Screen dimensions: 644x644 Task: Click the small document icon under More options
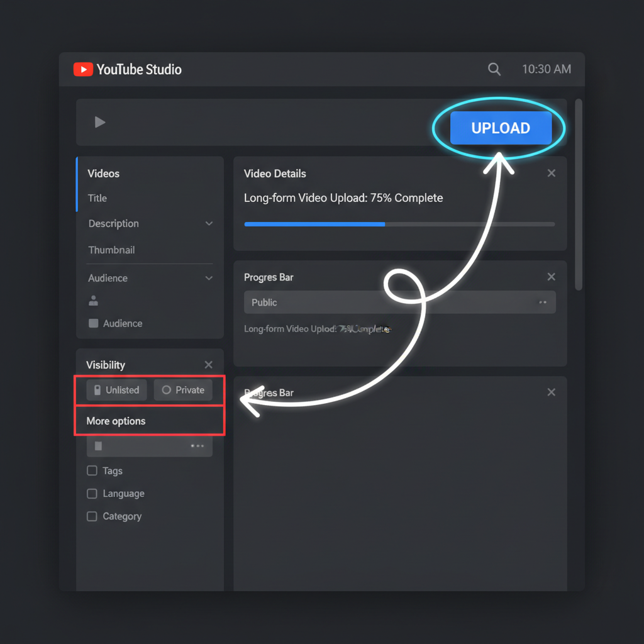pos(98,446)
